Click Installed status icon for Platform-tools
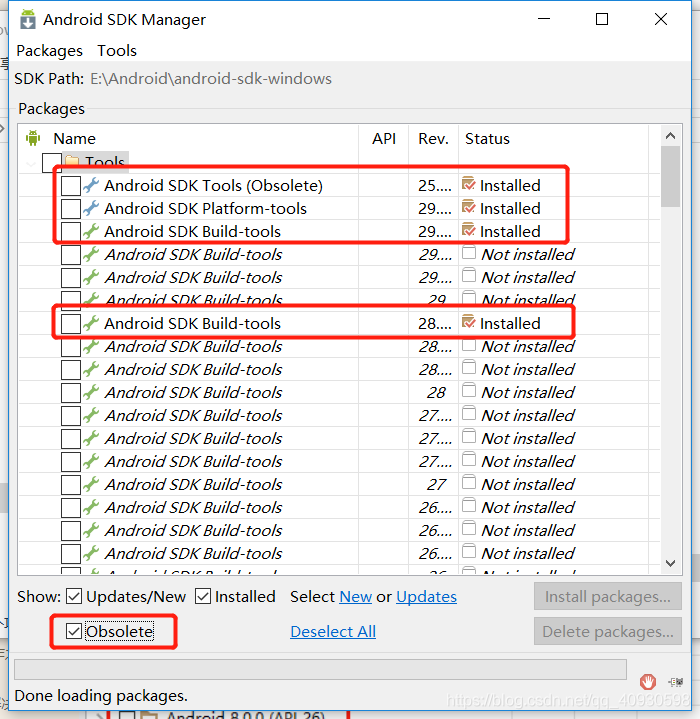Screen dimensions: 700x719 tap(469, 207)
